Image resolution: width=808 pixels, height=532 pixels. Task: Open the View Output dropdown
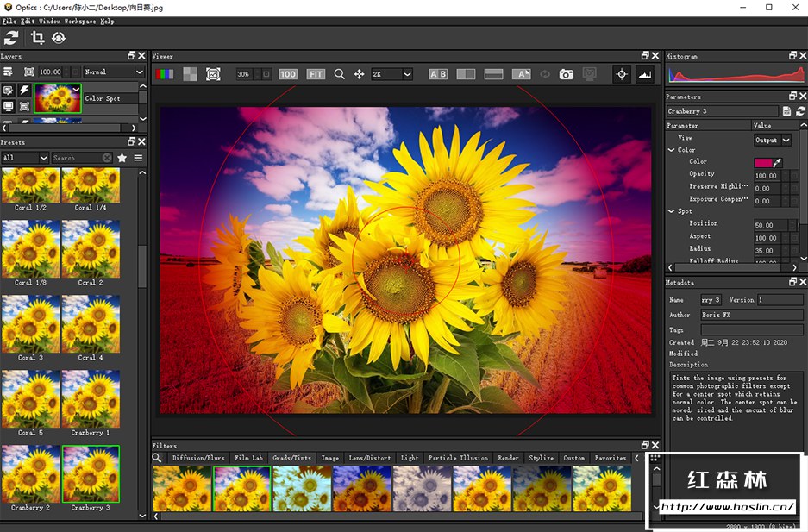[773, 140]
